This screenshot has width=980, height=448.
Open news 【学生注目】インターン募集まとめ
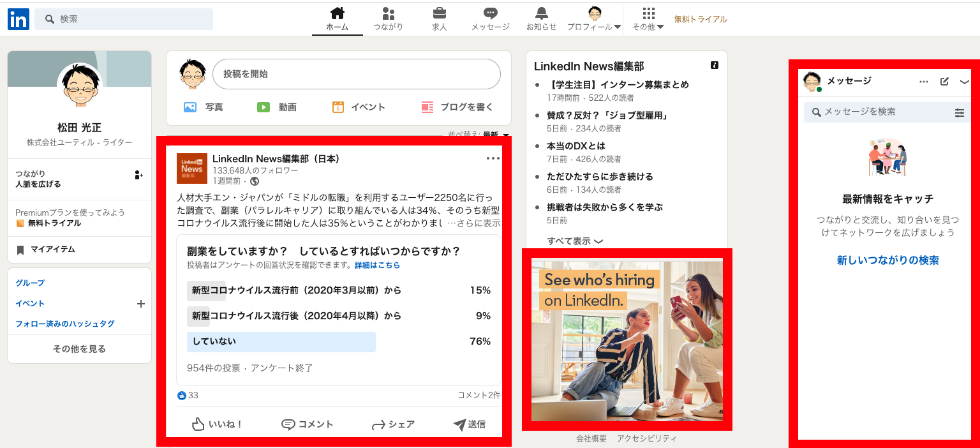pyautogui.click(x=618, y=84)
